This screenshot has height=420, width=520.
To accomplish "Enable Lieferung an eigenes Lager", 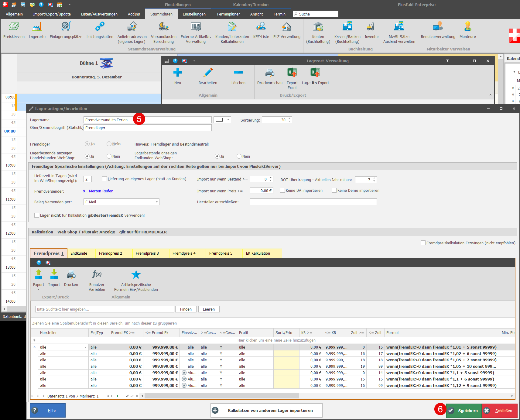I will pos(104,179).
